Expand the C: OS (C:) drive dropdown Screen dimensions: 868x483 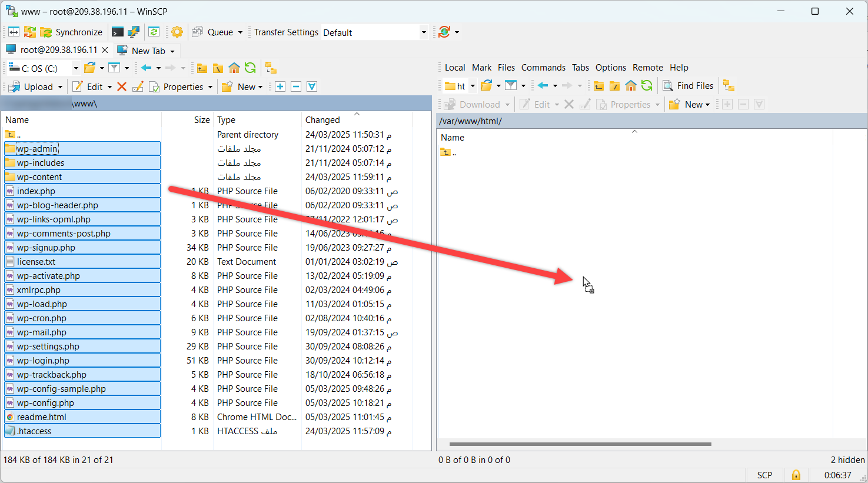pos(76,68)
